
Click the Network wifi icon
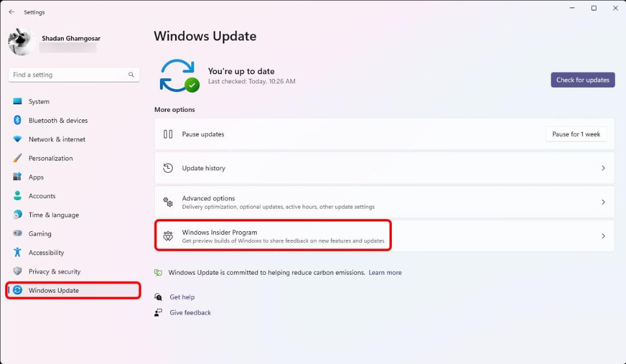point(17,139)
